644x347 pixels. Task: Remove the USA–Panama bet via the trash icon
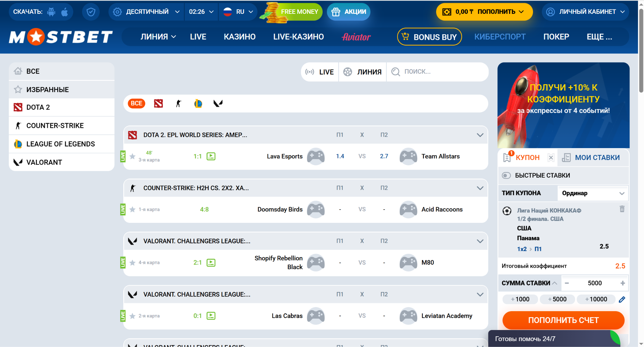point(622,209)
